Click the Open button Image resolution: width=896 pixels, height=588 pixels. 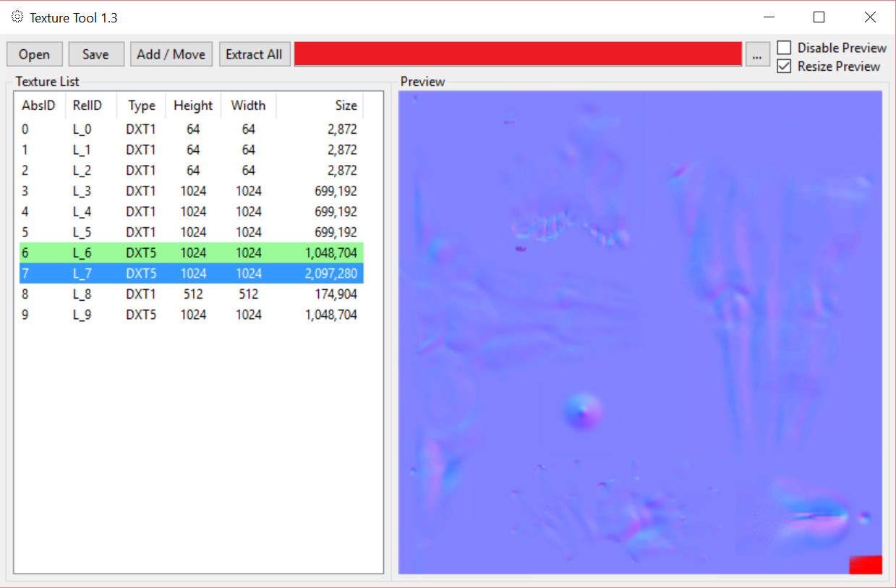click(x=35, y=54)
